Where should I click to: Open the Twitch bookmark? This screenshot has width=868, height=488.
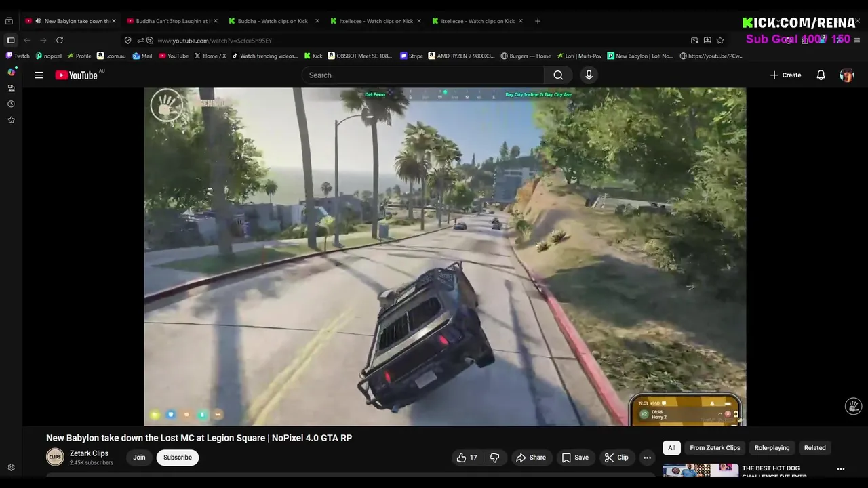pos(18,56)
